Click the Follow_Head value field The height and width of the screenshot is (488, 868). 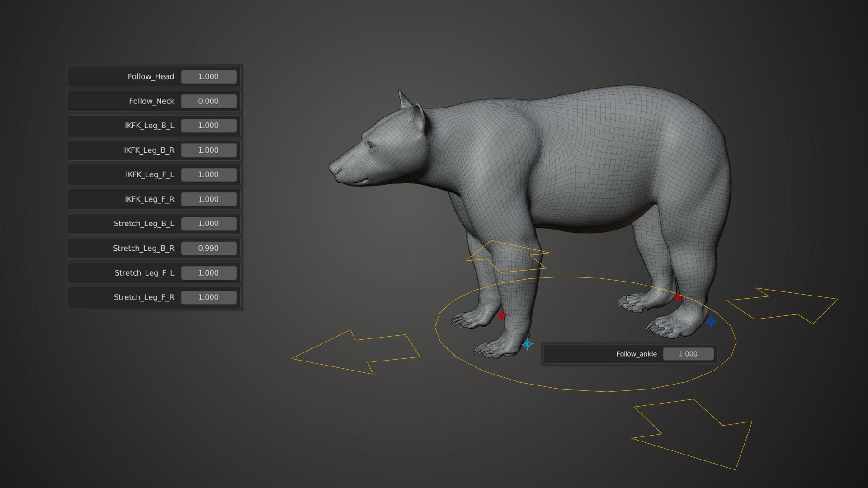tap(208, 77)
